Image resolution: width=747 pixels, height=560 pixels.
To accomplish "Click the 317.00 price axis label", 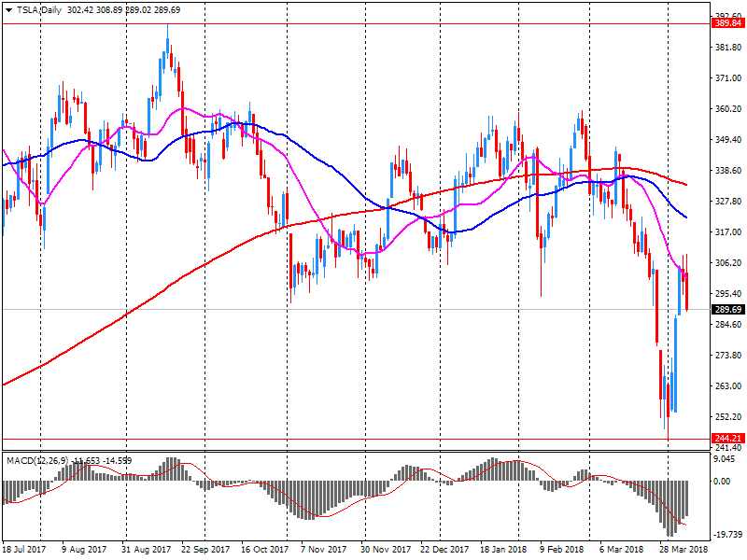I will point(728,231).
